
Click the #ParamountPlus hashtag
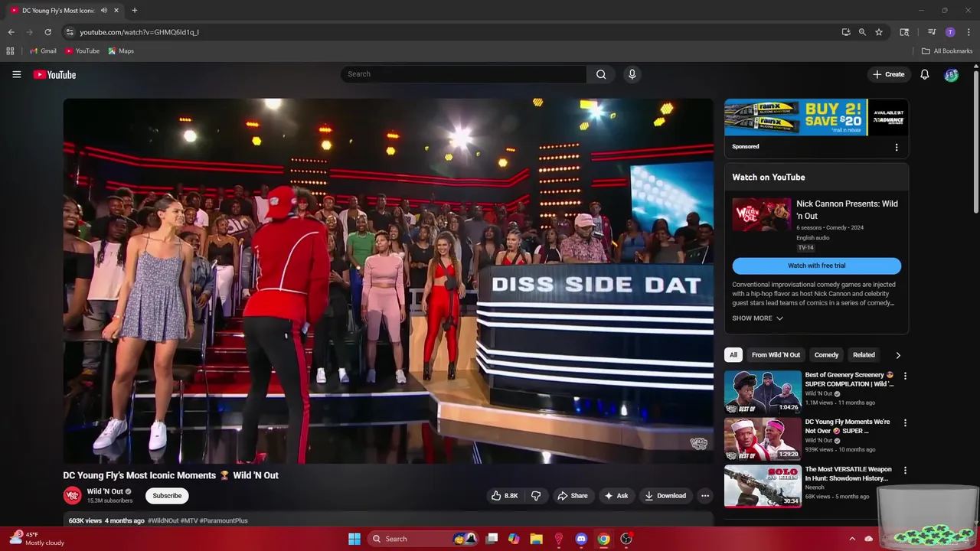tap(224, 520)
